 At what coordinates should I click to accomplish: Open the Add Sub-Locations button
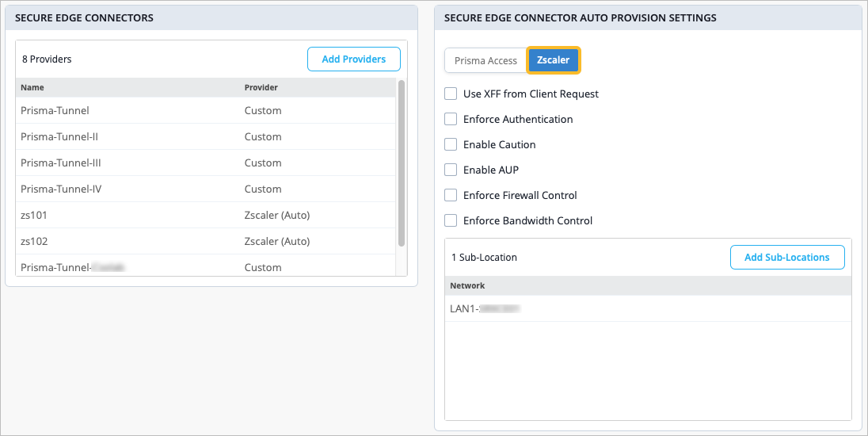(x=787, y=257)
